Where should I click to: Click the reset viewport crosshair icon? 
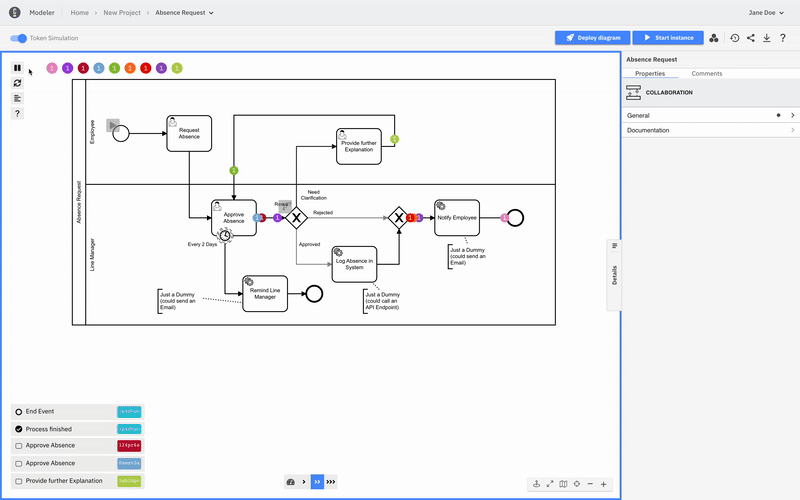click(x=577, y=484)
